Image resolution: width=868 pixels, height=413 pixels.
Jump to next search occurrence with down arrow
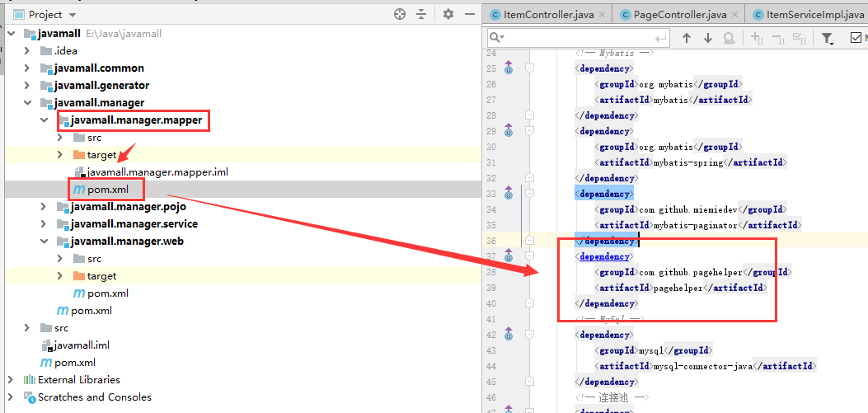(707, 38)
